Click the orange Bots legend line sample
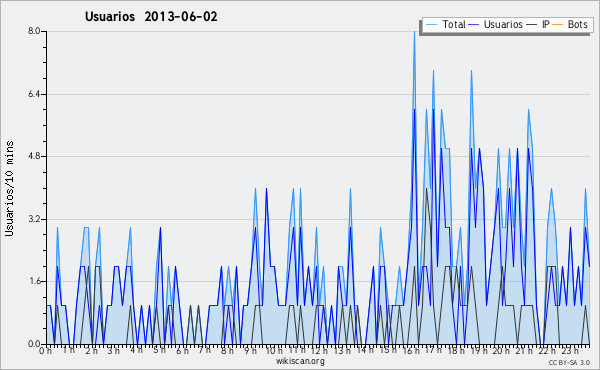The height and width of the screenshot is (370, 600). [x=558, y=25]
